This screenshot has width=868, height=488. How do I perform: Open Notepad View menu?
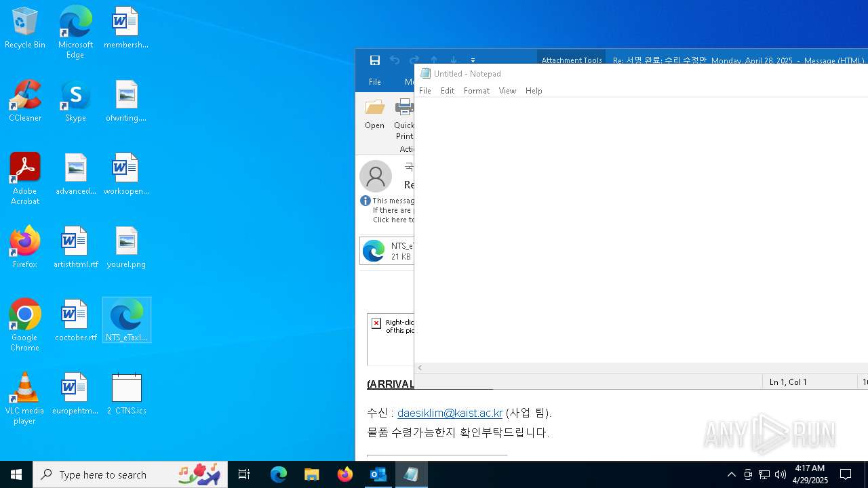coord(507,91)
